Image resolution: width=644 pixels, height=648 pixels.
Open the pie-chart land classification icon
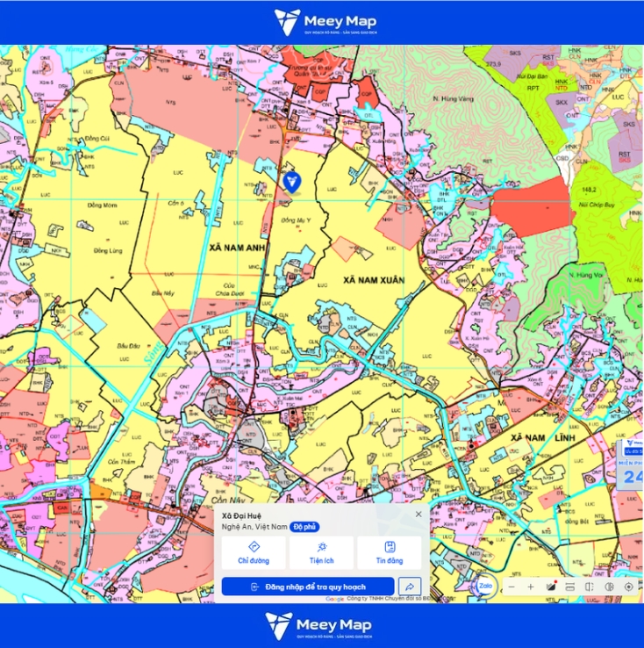pyautogui.click(x=609, y=587)
